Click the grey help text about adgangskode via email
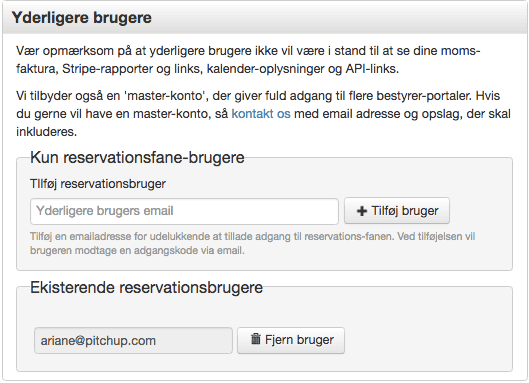The width and height of the screenshot is (529, 383). click(252, 243)
